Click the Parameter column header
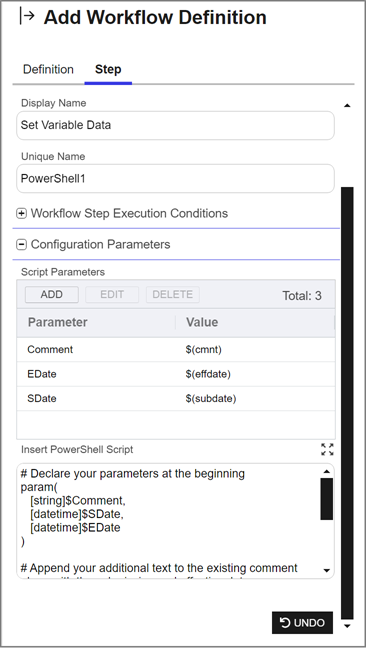This screenshot has width=366, height=648. point(96,322)
